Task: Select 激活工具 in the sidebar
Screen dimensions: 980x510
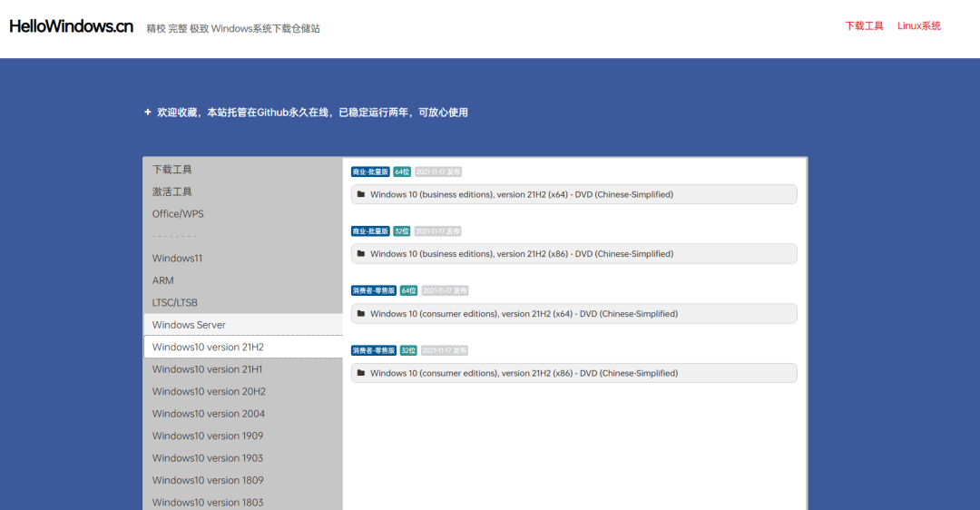Action: tap(171, 191)
